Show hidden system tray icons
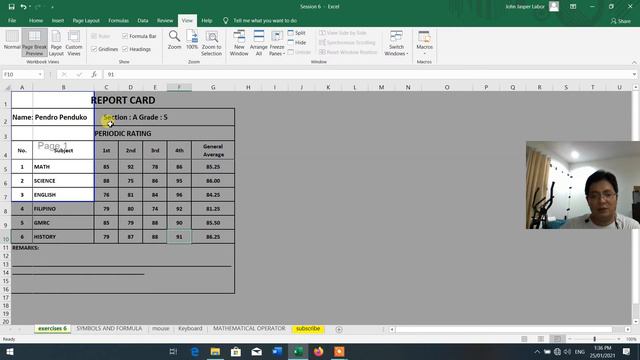The width and height of the screenshot is (640, 360). coord(537,351)
